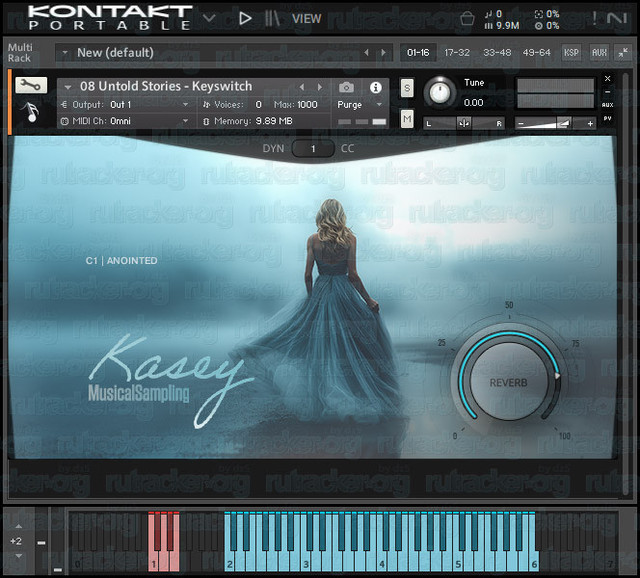The height and width of the screenshot is (578, 640).
Task: Open the MIDI Ch Omni dropdown
Action: click(x=127, y=121)
